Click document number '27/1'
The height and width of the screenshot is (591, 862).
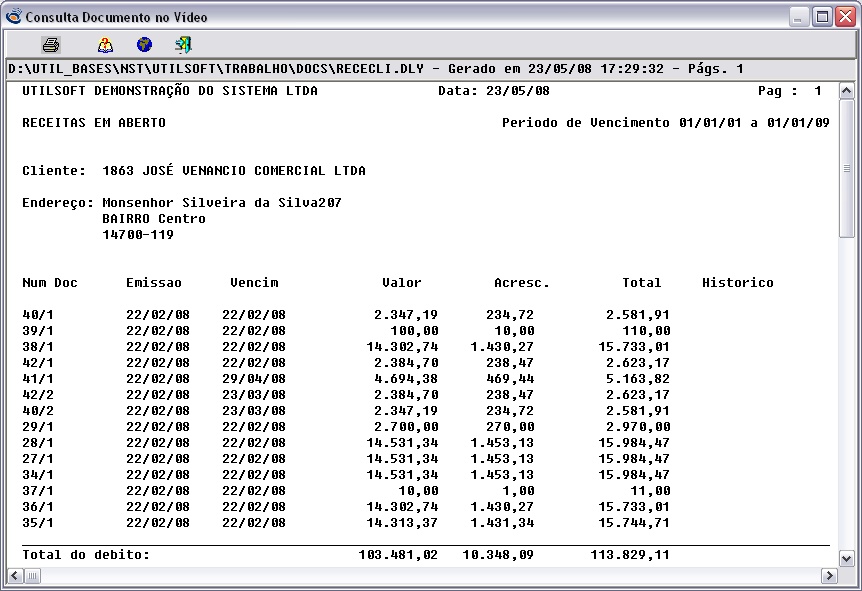point(38,458)
